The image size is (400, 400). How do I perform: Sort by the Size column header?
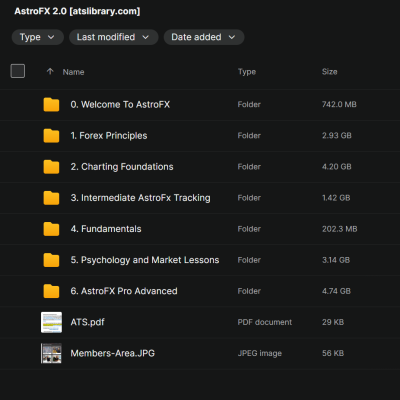[x=330, y=72]
